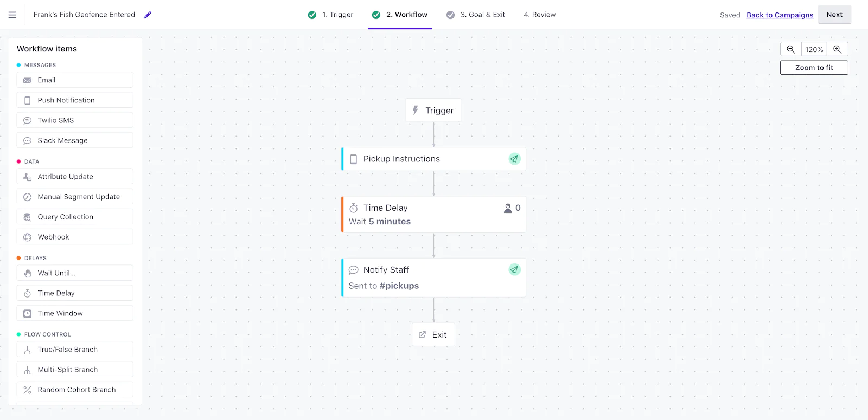Zoom in using the magnifier plus icon
Image resolution: width=868 pixels, height=420 pixels.
(837, 49)
